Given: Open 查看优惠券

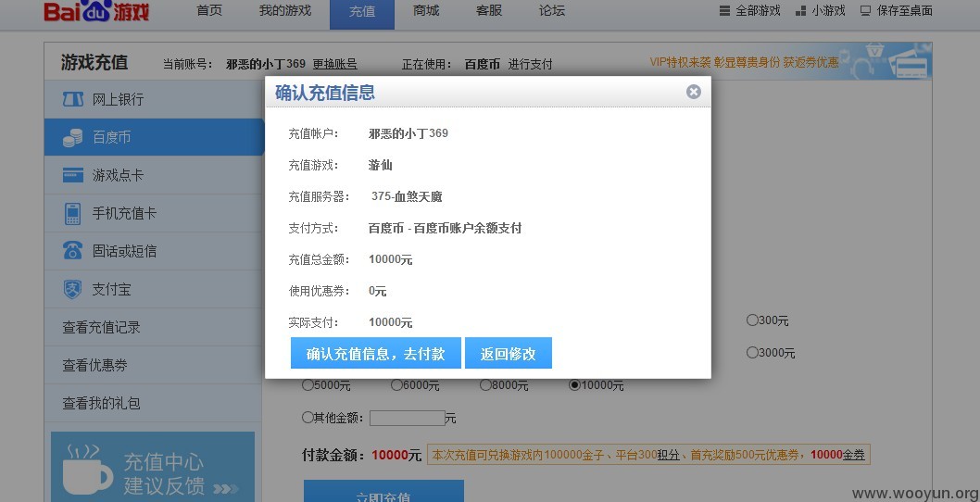Looking at the screenshot, I should coord(94,365).
